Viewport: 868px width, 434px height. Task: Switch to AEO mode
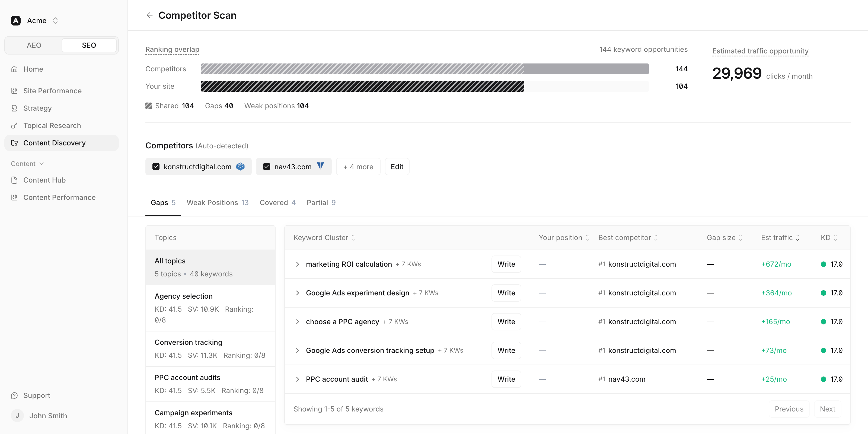click(x=34, y=45)
